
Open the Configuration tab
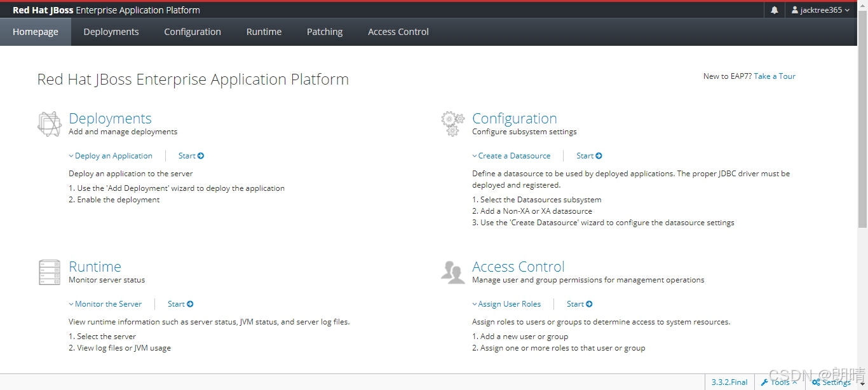pos(193,32)
